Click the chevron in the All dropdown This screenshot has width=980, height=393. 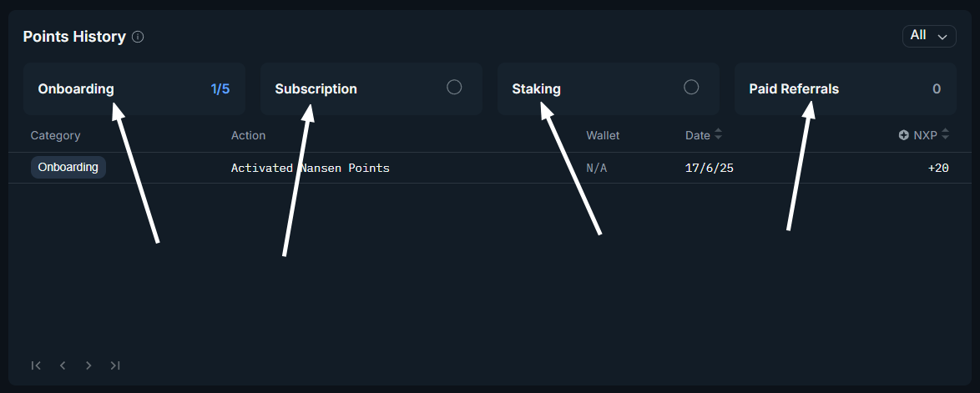click(942, 37)
